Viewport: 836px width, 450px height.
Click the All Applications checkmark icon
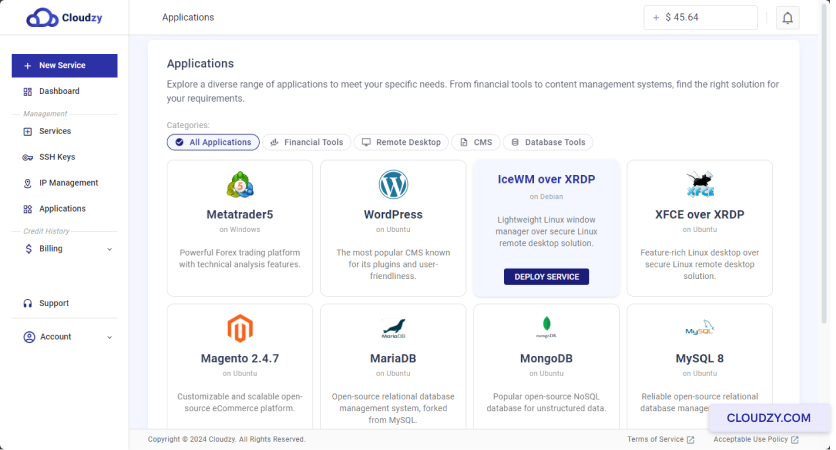180,142
